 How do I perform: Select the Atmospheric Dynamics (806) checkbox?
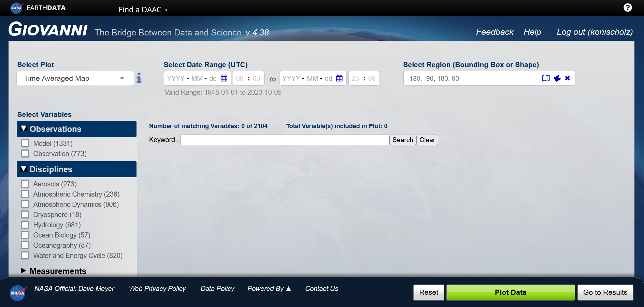click(25, 204)
